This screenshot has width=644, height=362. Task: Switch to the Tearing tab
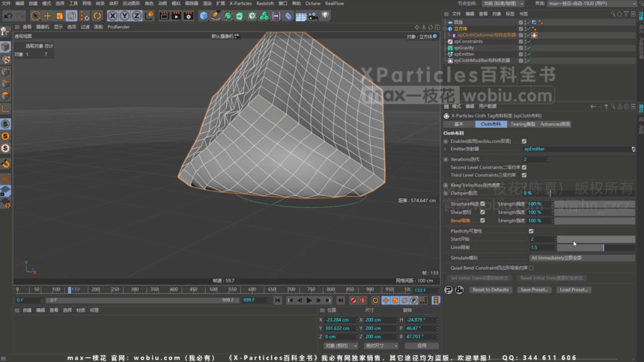click(523, 124)
